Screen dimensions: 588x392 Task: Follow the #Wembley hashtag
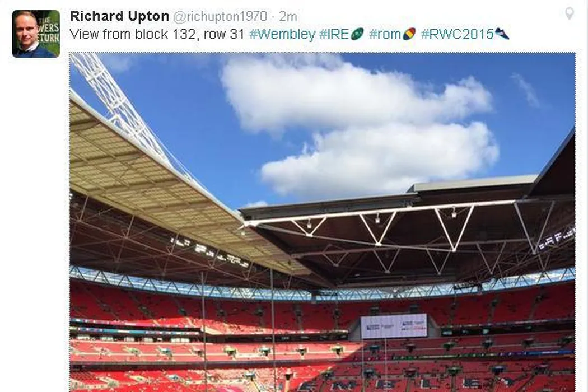point(282,35)
